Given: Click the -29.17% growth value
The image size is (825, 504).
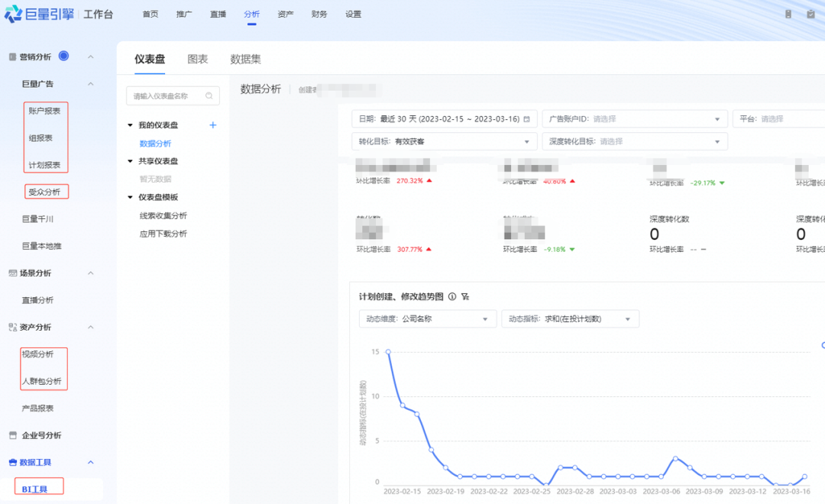Looking at the screenshot, I should click(703, 183).
